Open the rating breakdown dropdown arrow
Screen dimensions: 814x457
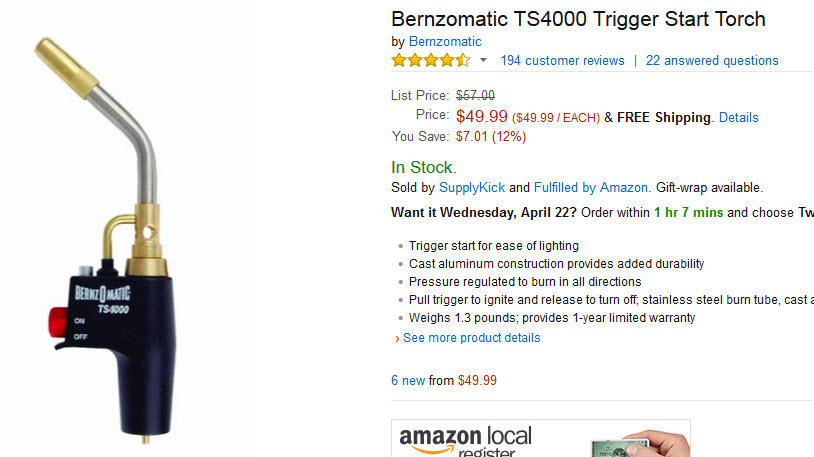click(x=483, y=60)
